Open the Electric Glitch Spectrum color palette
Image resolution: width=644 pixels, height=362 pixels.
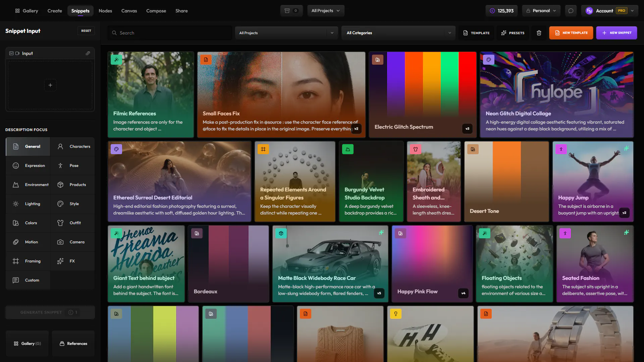point(423,95)
